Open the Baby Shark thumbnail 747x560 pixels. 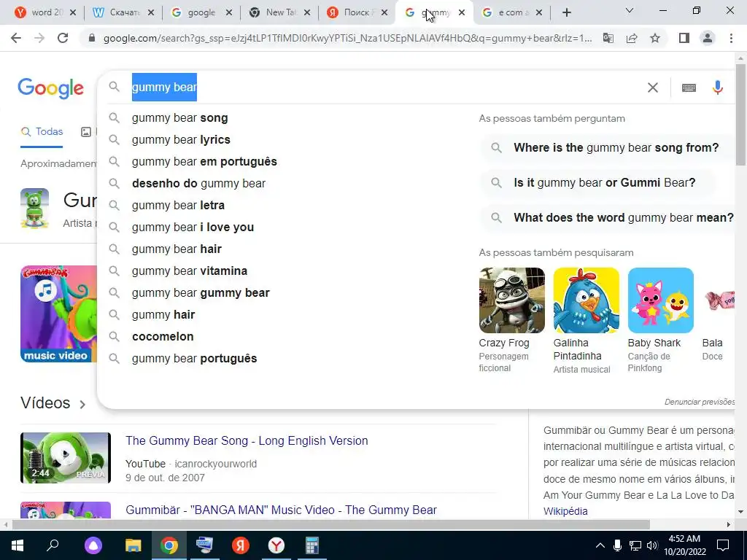tap(661, 300)
